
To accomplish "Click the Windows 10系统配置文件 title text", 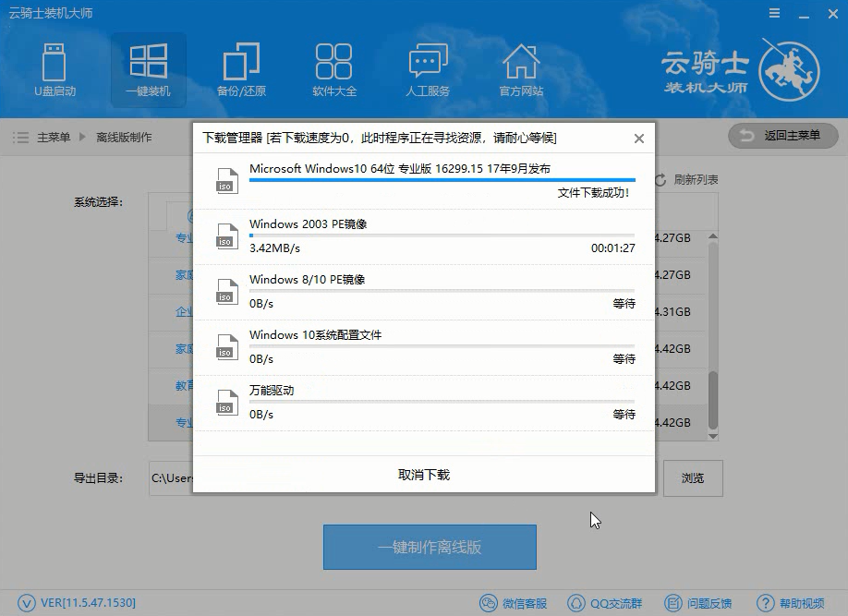I will click(x=315, y=334).
